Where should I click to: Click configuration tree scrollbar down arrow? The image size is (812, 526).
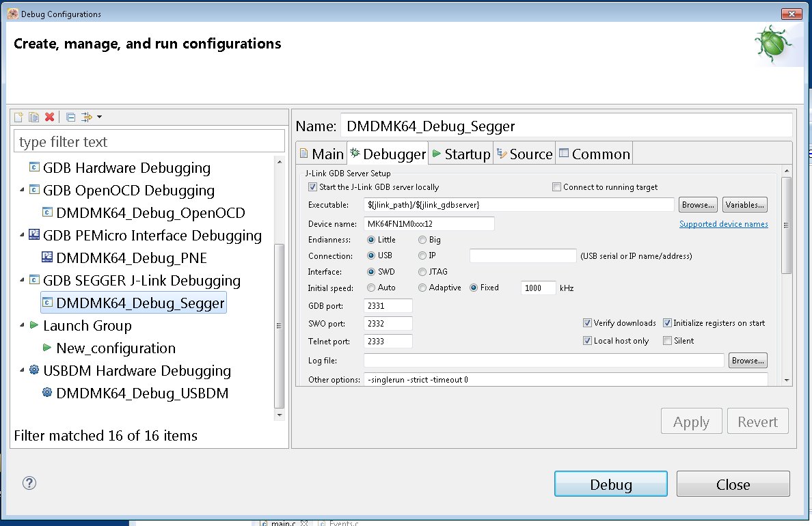pyautogui.click(x=280, y=415)
